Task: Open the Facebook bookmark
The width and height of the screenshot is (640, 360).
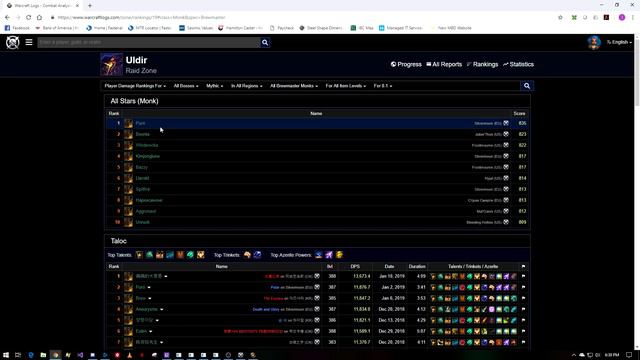Action: point(18,28)
